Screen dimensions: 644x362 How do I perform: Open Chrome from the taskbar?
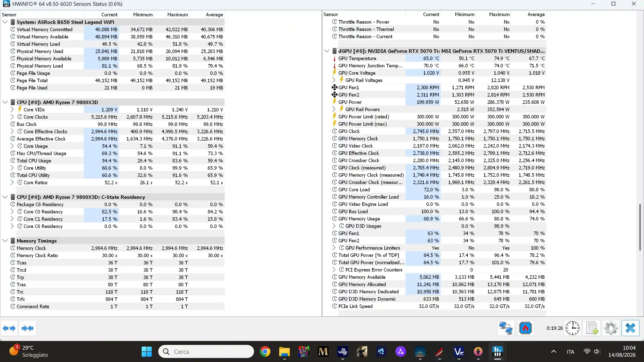265,351
